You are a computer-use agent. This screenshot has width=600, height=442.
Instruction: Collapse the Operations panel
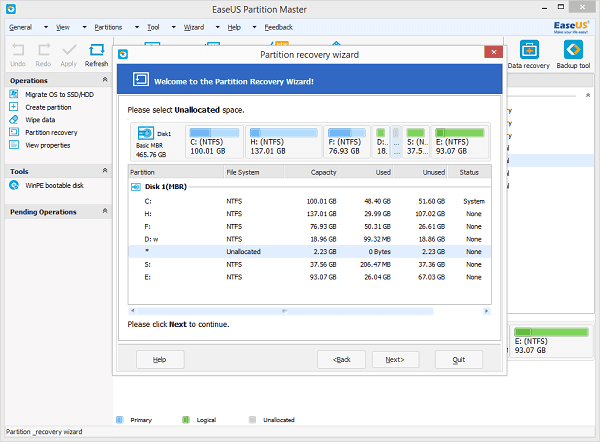click(x=105, y=80)
